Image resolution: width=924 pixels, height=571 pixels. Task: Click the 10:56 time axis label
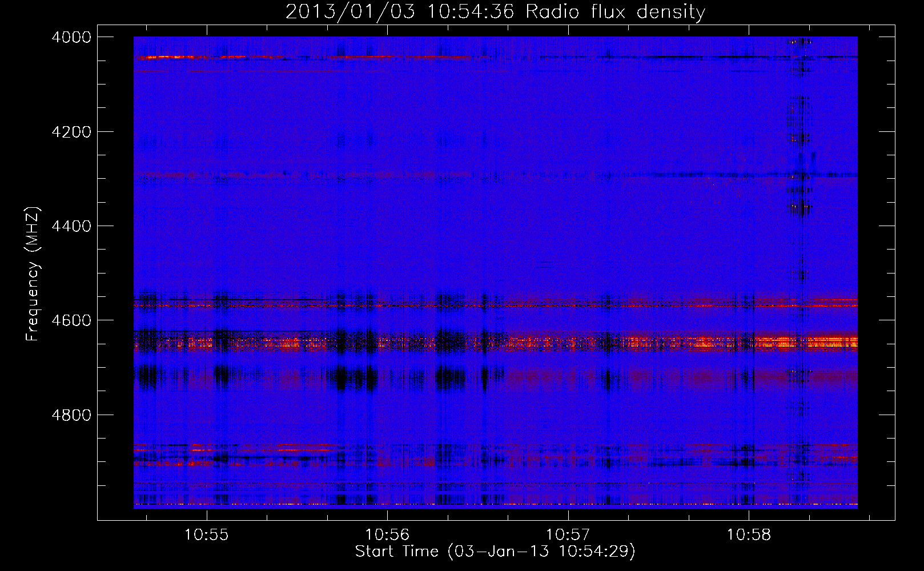point(387,535)
